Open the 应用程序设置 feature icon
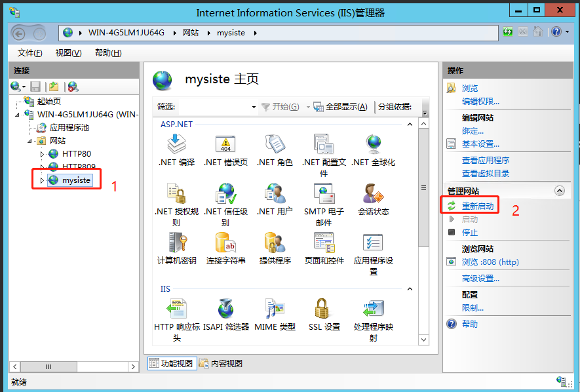 coord(374,254)
